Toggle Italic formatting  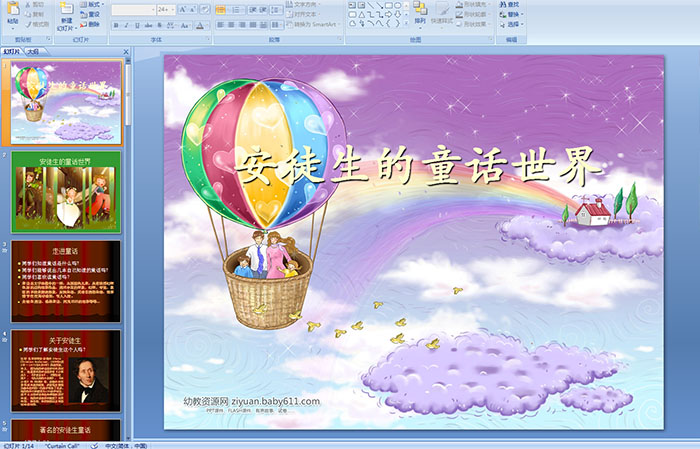(x=126, y=25)
